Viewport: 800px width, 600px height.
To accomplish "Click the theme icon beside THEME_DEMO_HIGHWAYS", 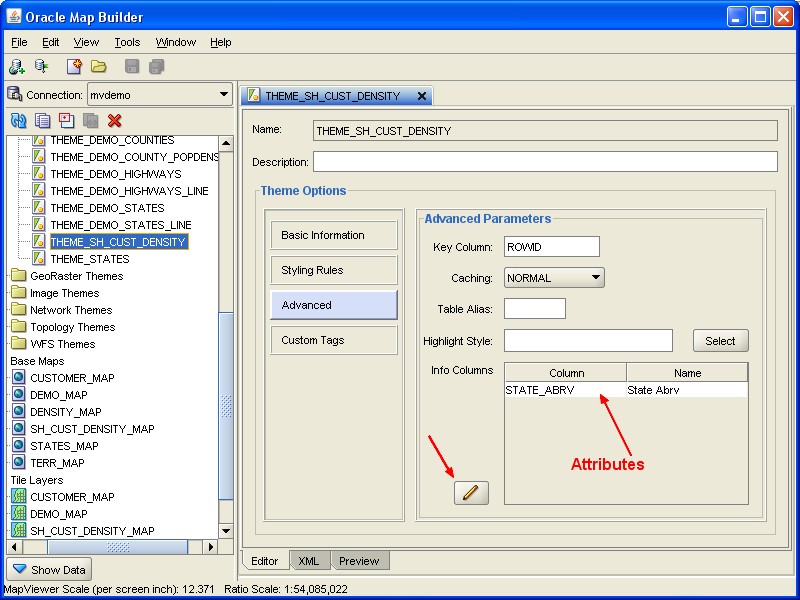I will click(x=39, y=173).
